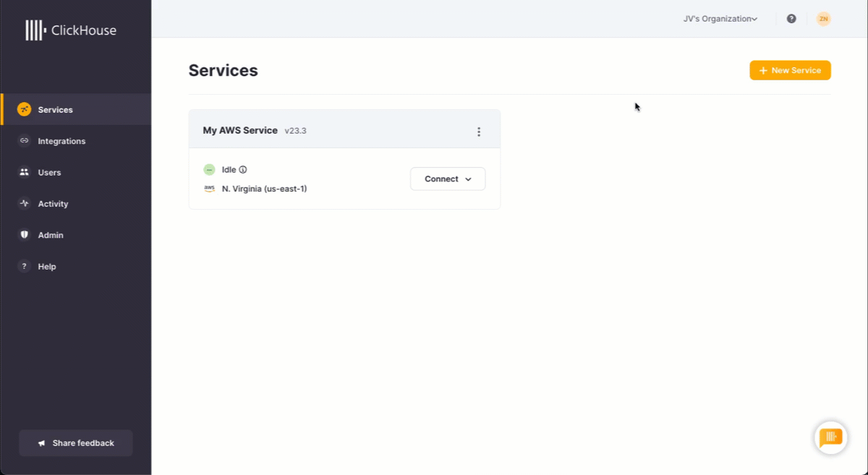Open My AWS Service three-dot menu

[x=479, y=132]
